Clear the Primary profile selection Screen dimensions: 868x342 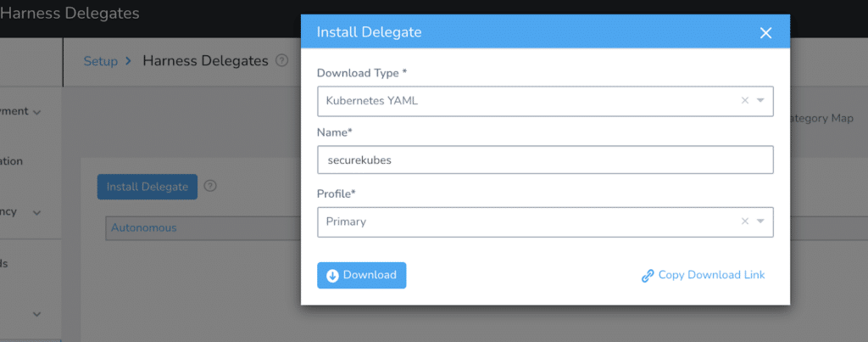[744, 221]
